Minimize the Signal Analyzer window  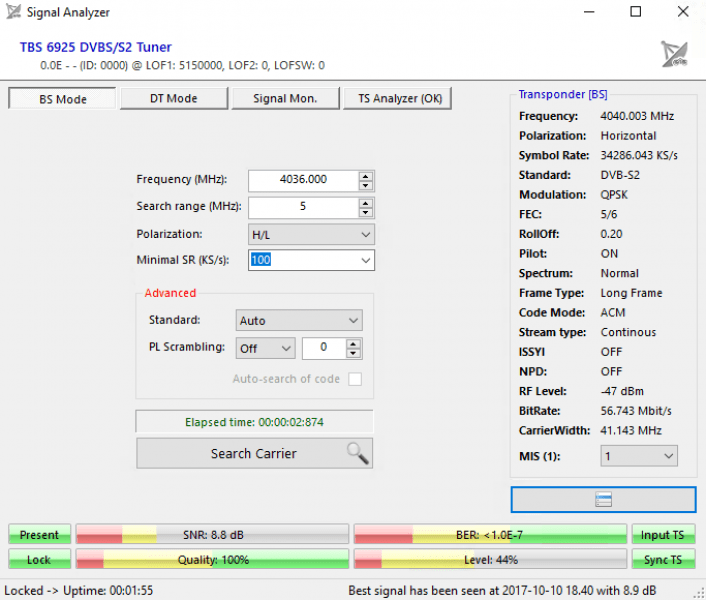[589, 12]
